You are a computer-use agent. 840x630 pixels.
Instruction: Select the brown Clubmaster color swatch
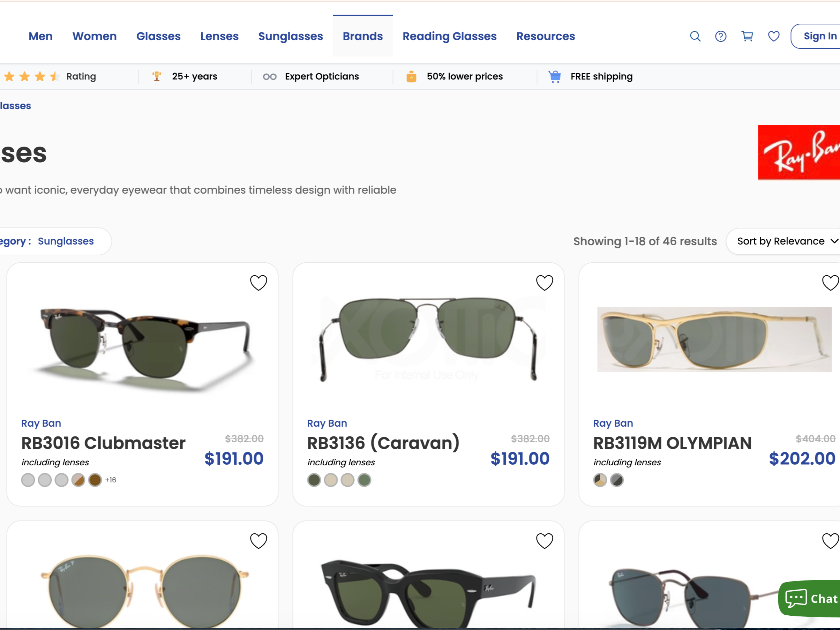click(95, 480)
